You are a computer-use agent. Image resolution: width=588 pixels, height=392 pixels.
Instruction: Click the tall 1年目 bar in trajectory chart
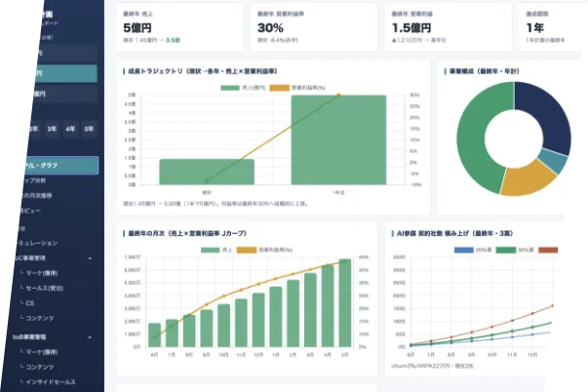338,139
